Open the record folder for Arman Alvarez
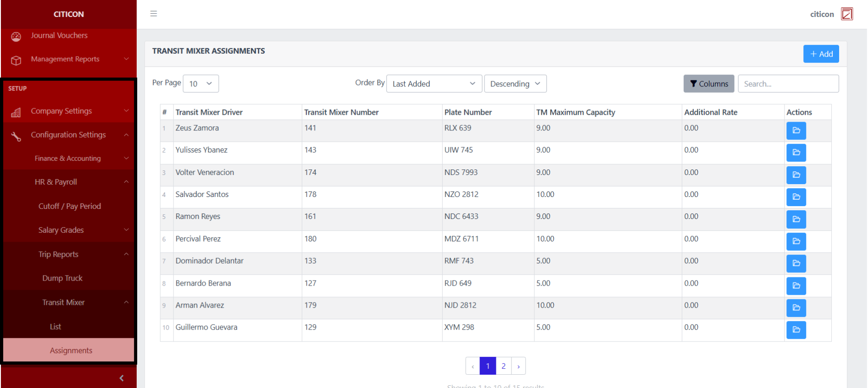868x388 pixels. click(x=796, y=308)
